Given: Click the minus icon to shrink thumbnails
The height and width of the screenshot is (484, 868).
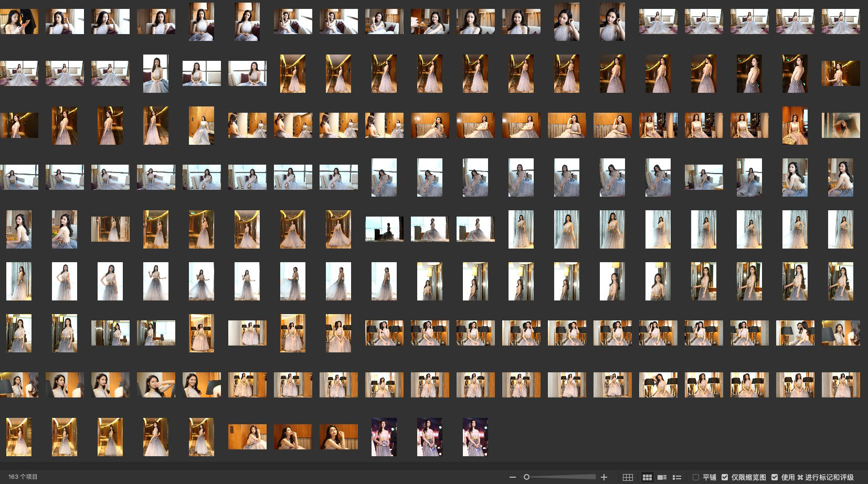Looking at the screenshot, I should point(513,477).
